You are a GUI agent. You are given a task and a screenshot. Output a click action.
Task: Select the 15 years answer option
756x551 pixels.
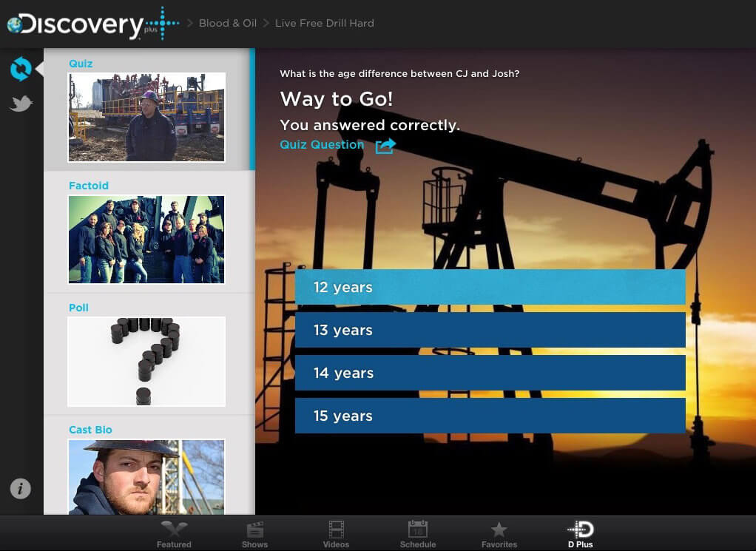[x=490, y=416]
